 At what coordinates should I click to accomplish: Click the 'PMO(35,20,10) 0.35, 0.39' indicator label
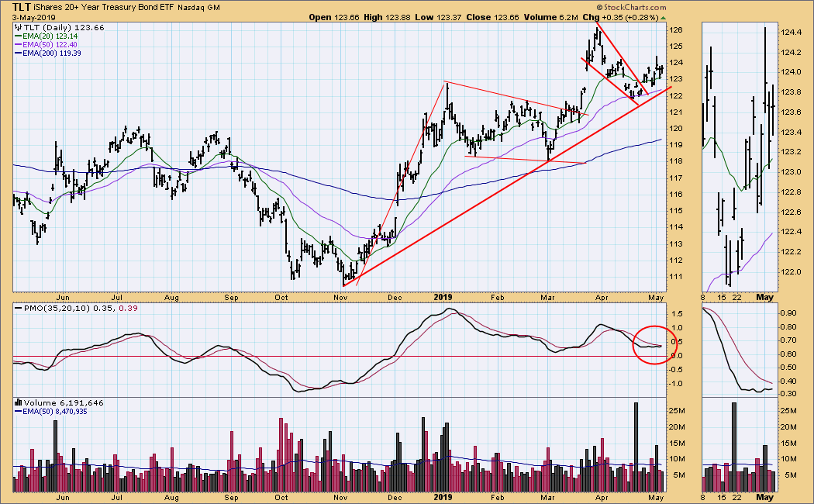[81, 308]
